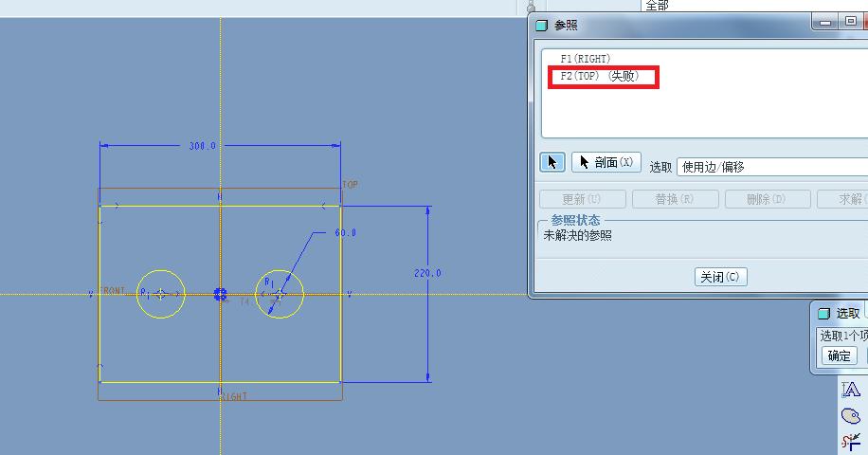The height and width of the screenshot is (455, 868).
Task: Click the 60.0 diameter dimension
Action: [346, 233]
